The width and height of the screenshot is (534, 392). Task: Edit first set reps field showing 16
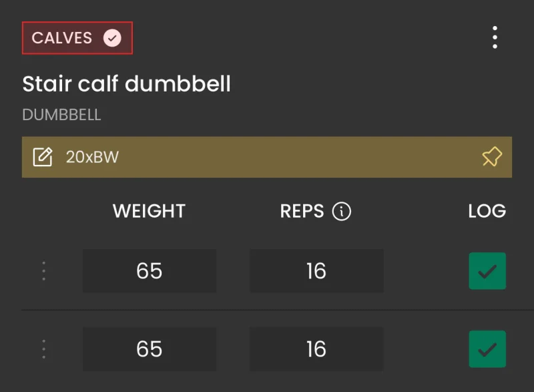pyautogui.click(x=316, y=270)
